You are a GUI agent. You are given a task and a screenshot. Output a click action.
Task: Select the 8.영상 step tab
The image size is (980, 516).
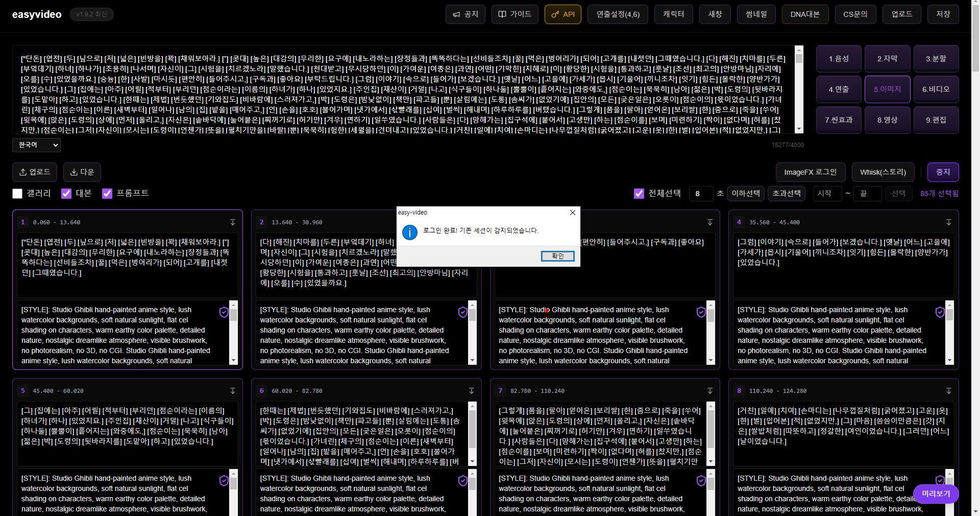point(887,120)
